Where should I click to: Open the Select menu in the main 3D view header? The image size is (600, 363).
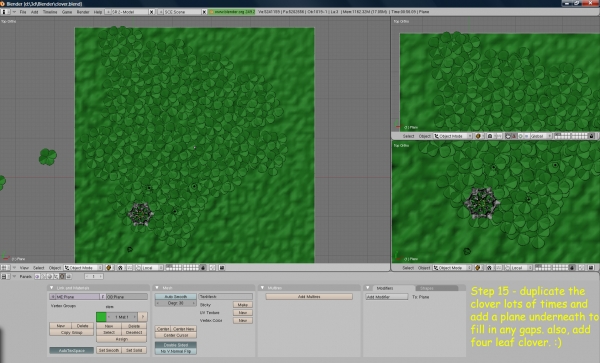click(x=39, y=268)
